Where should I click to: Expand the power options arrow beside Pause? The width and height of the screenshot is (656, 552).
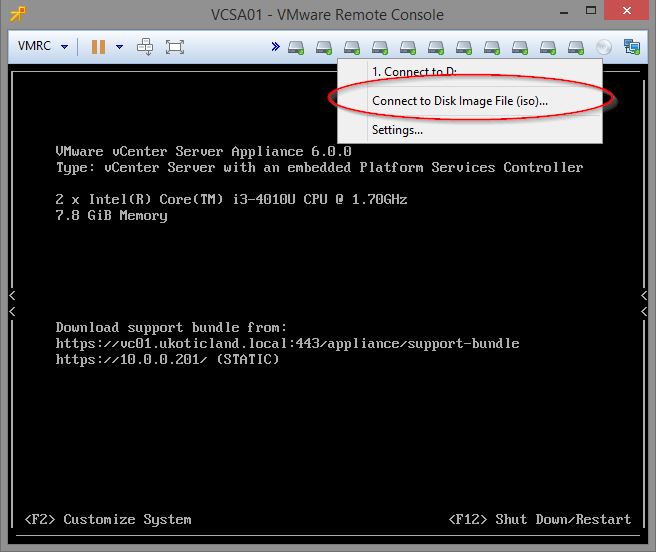tap(120, 46)
